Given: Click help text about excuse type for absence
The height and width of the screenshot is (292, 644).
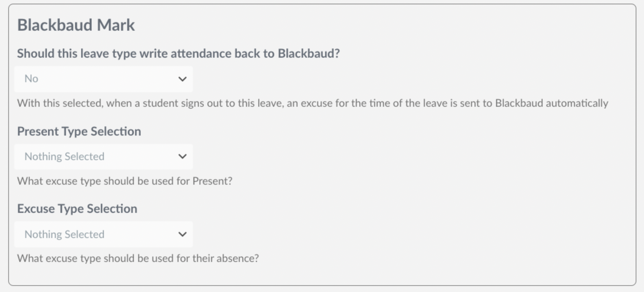Looking at the screenshot, I should pos(138,258).
